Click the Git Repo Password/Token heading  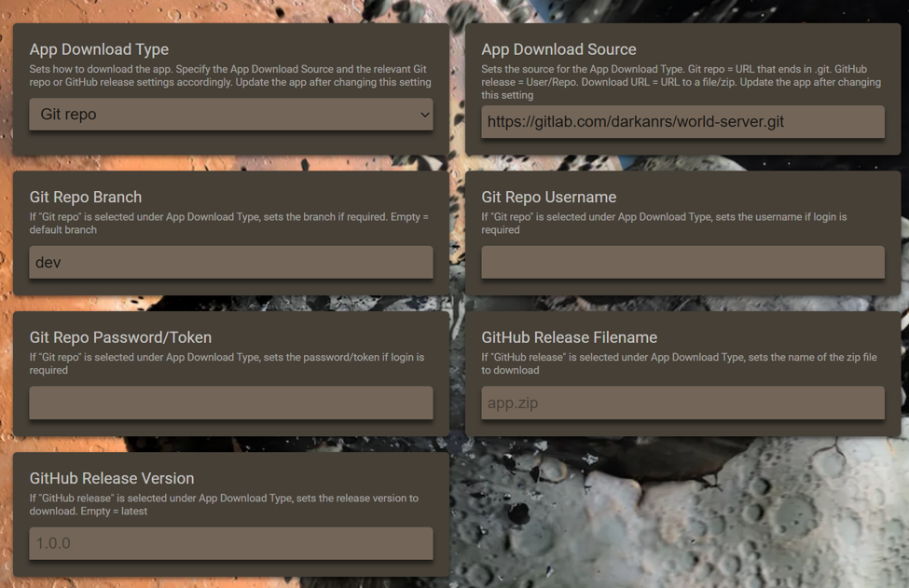[x=120, y=337]
